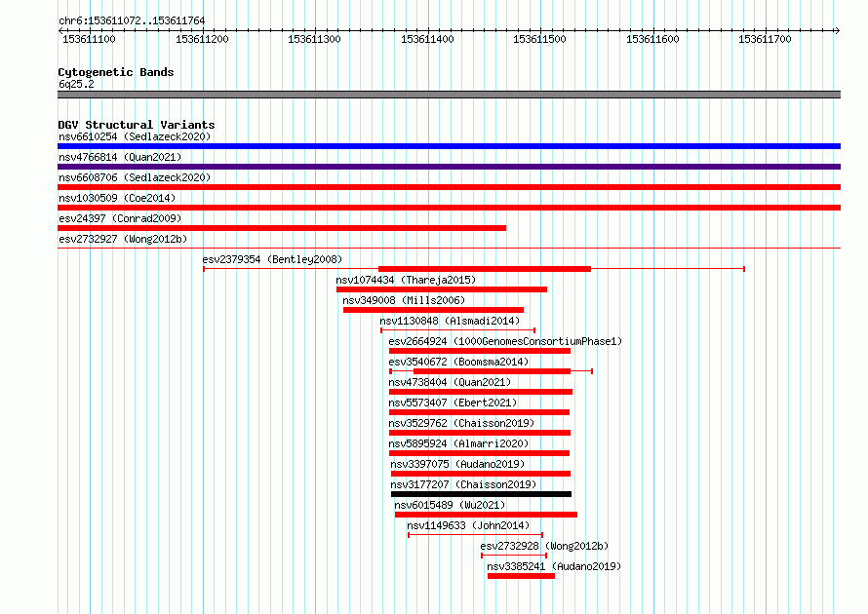Screen dimensions: 868x614
Task: Open the nsv1149633 (John2014) label
Action: [468, 525]
